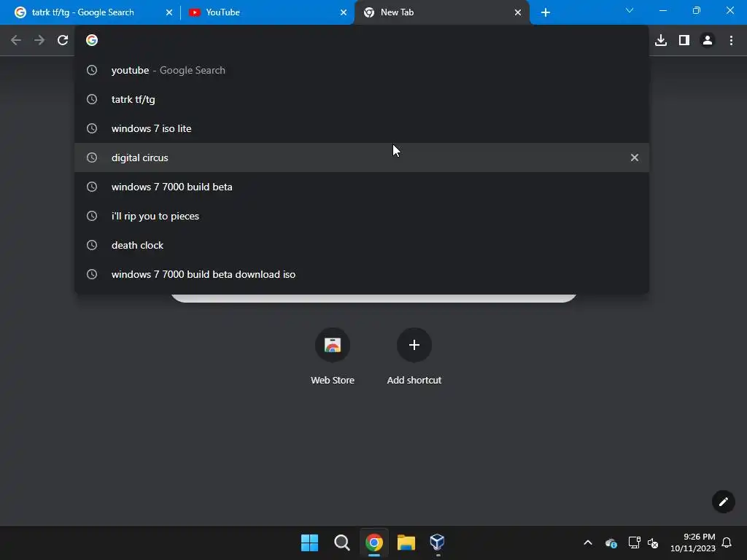Select windows 7 7000 build beta suggestion
Viewport: 747px width, 560px height.
362,187
